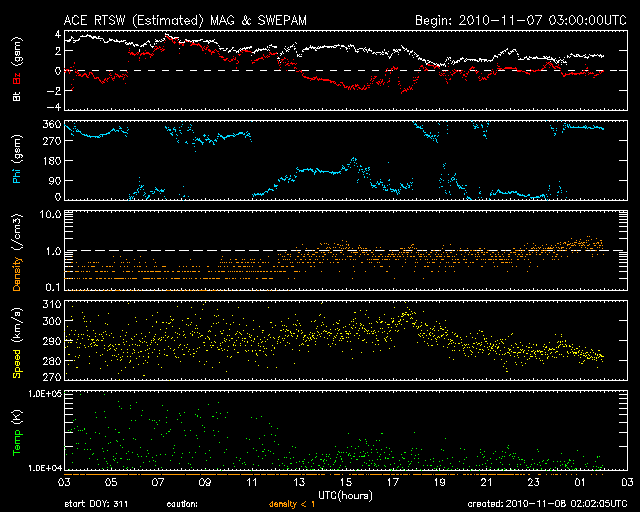Click the '360' tick on Phi axis
The width and height of the screenshot is (640, 512).
(x=52, y=124)
